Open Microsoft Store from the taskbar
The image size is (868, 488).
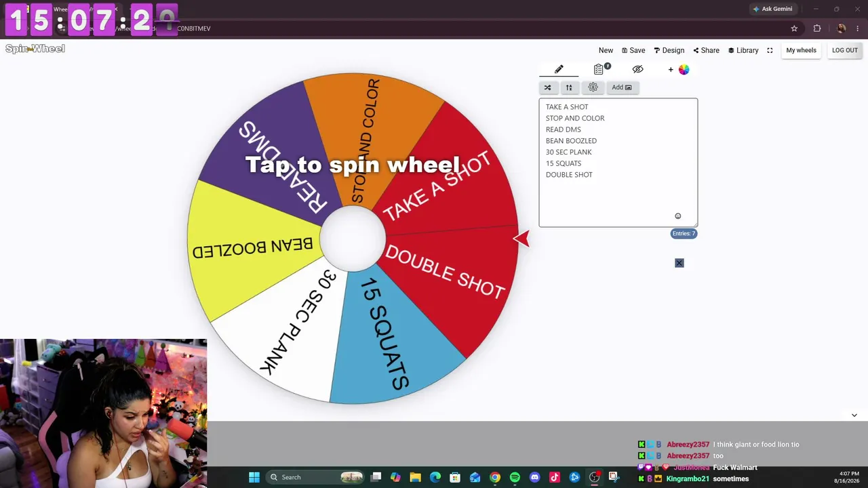tap(455, 477)
